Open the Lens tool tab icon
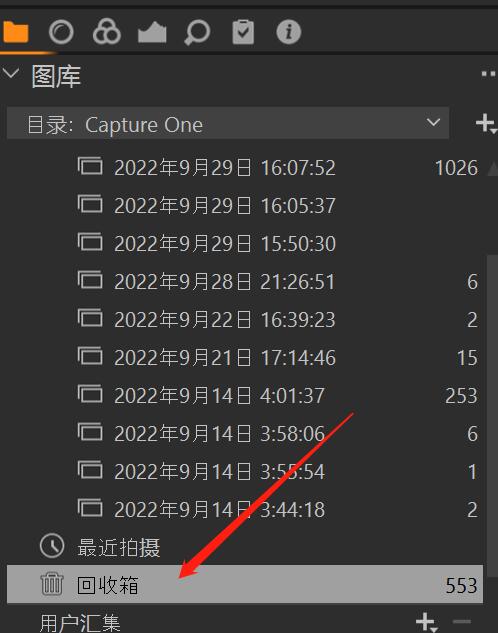 coord(61,32)
